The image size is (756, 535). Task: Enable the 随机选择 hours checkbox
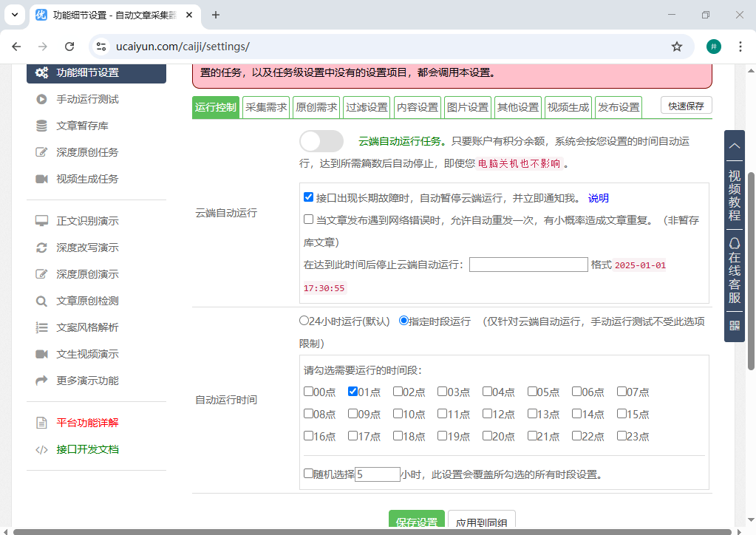point(308,472)
